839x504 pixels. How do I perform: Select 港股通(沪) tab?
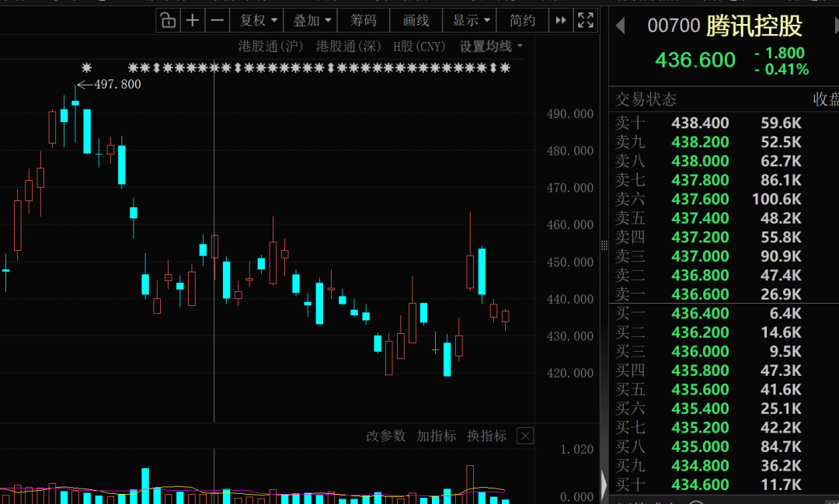click(x=271, y=47)
